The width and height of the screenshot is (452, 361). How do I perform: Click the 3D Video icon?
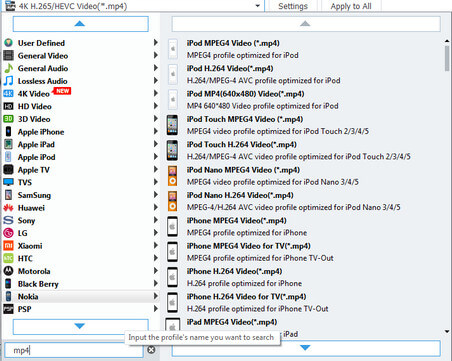click(8, 119)
